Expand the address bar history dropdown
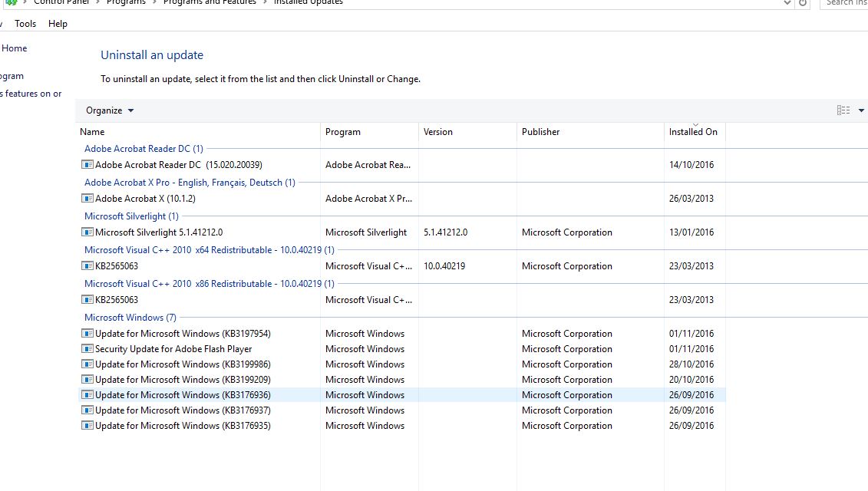This screenshot has height=491, width=868. [x=787, y=3]
